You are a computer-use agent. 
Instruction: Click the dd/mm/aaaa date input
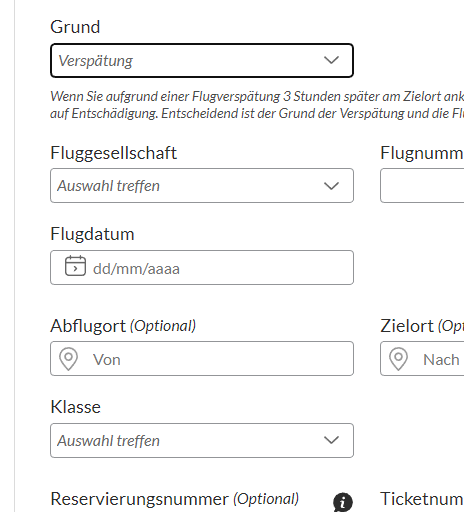(202, 267)
